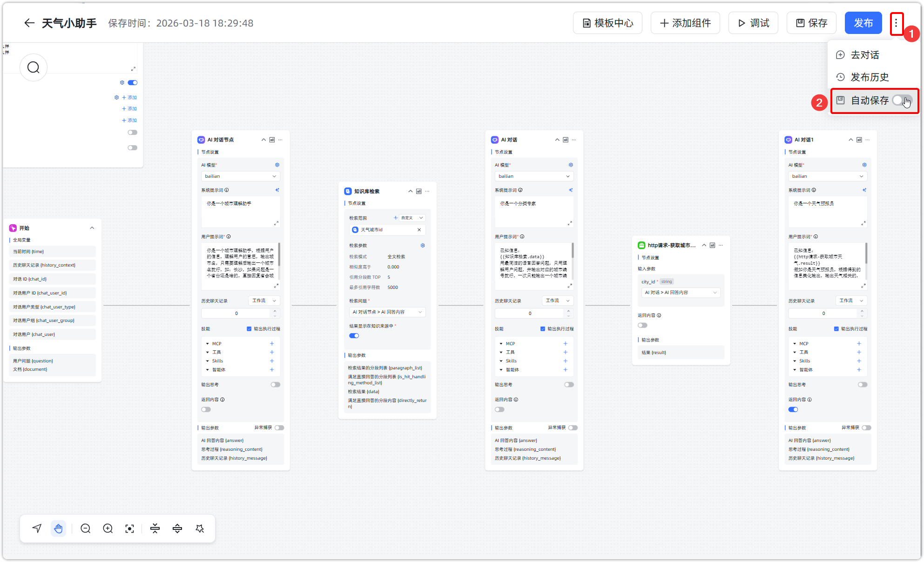Toggle the 自动保存 switch
The height and width of the screenshot is (562, 924).
tap(901, 100)
